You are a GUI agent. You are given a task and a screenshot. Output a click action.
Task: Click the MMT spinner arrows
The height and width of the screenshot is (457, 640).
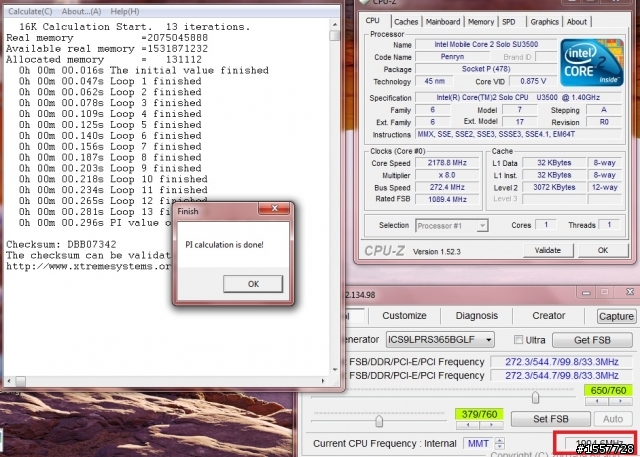click(x=500, y=444)
